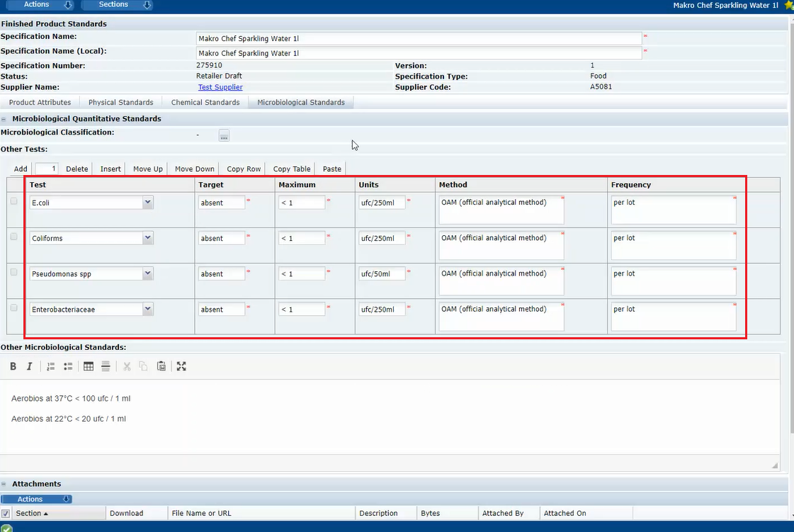Click the favorite star next to product title

(788, 6)
